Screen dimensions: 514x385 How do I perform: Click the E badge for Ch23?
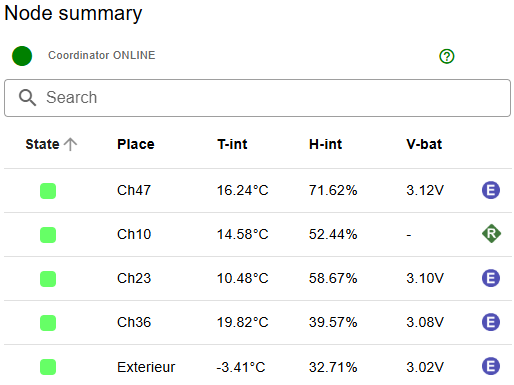[491, 278]
